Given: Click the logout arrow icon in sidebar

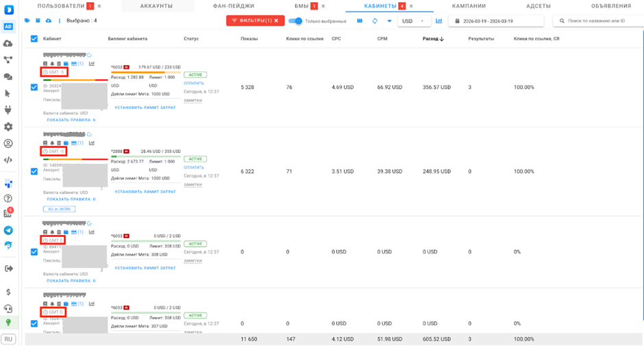Looking at the screenshot, I should point(8,269).
